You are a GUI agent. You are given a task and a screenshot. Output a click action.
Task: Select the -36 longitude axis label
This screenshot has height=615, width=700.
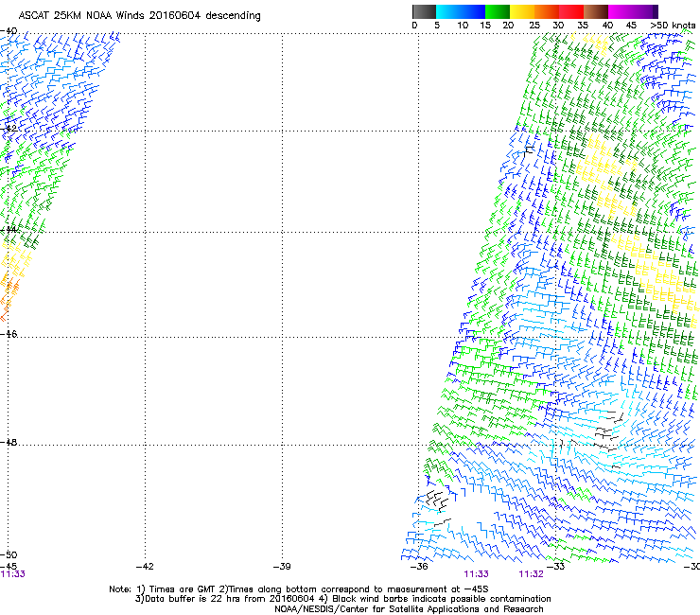point(419,567)
